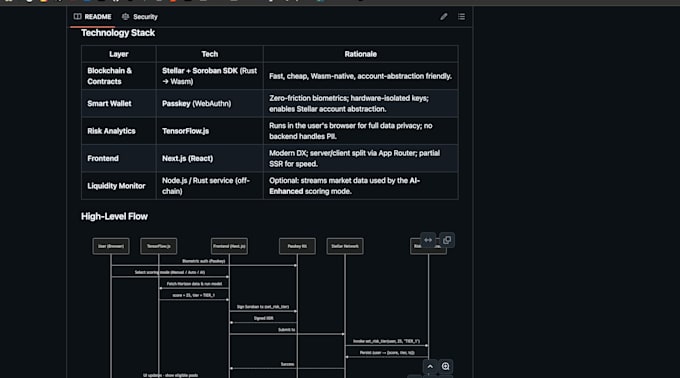Click the High-Level Flow heading

(114, 216)
